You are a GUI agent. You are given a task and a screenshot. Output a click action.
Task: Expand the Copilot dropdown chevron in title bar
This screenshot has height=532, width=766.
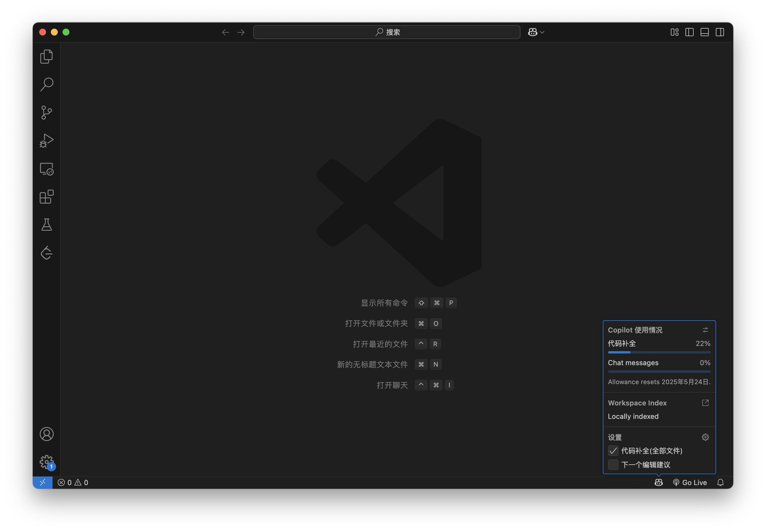tap(542, 32)
